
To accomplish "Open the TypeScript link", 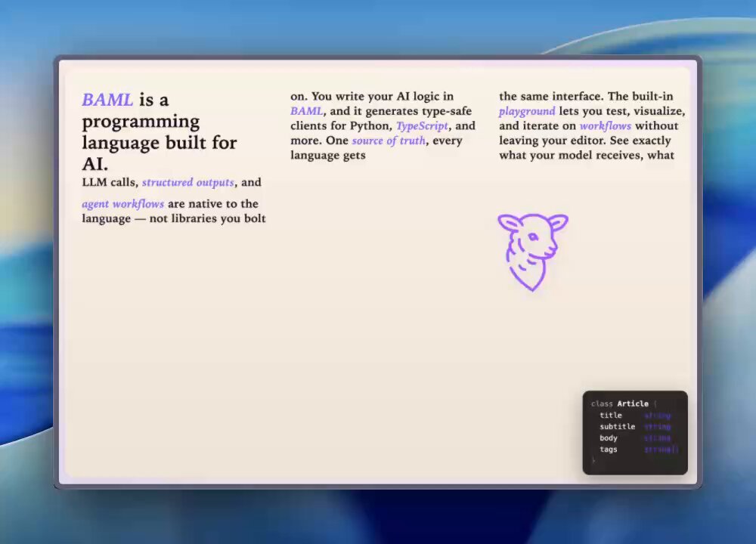I will [423, 125].
